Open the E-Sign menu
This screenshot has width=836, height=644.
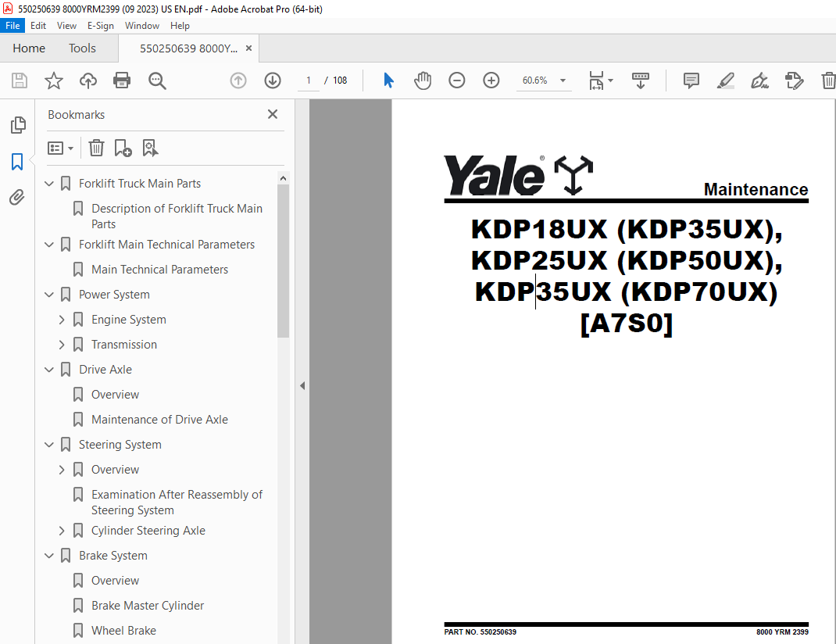point(101,26)
